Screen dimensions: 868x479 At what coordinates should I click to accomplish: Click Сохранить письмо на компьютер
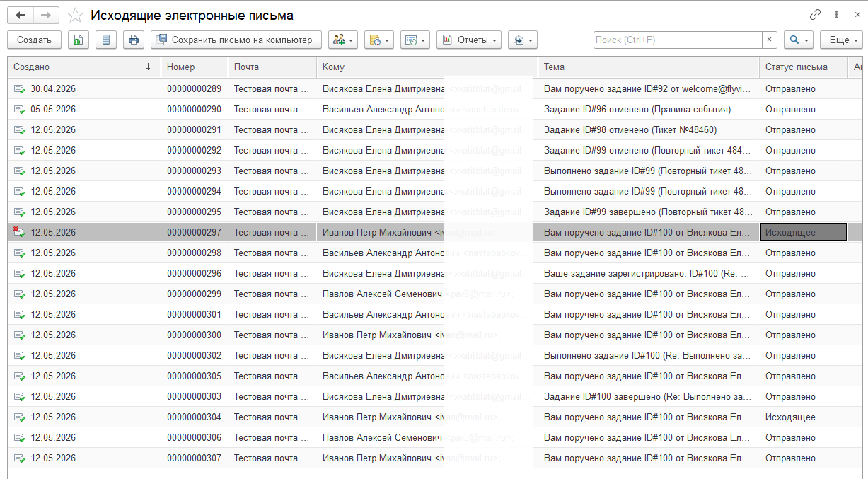coord(236,40)
